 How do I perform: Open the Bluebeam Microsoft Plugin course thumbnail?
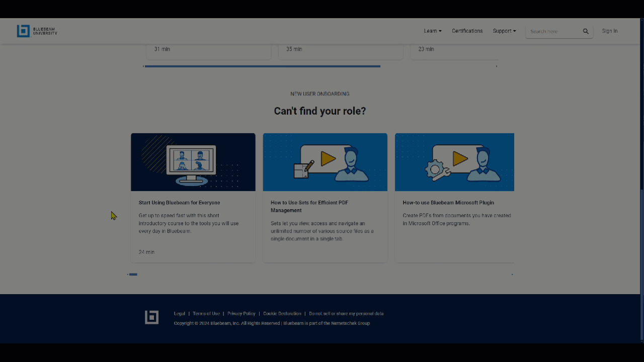pyautogui.click(x=454, y=162)
